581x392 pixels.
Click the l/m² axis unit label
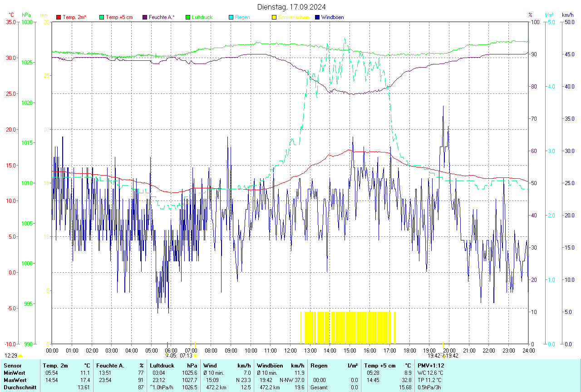click(549, 15)
